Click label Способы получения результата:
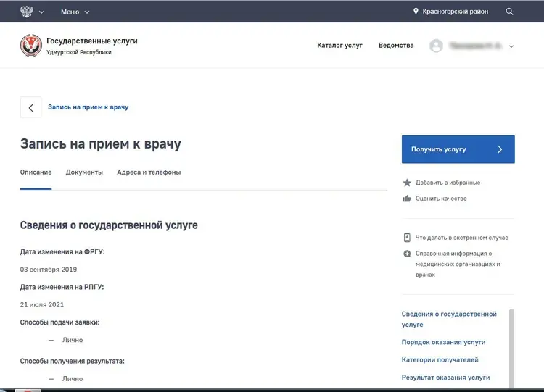The image size is (544, 392). pyautogui.click(x=72, y=361)
